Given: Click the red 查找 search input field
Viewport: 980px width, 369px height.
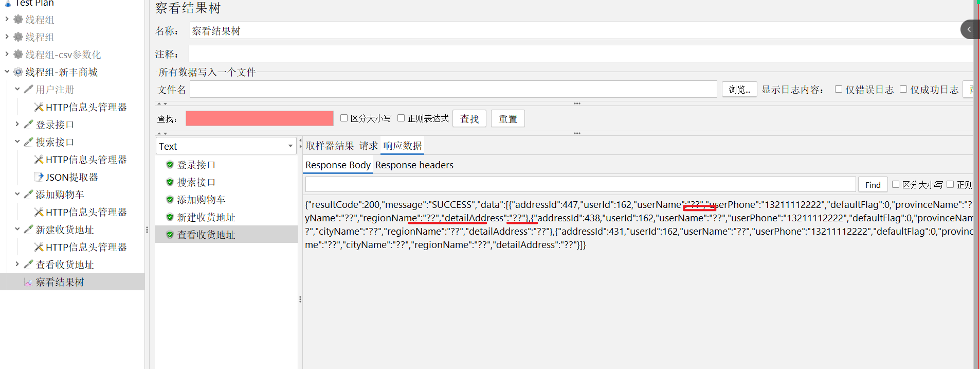Looking at the screenshot, I should pos(259,118).
